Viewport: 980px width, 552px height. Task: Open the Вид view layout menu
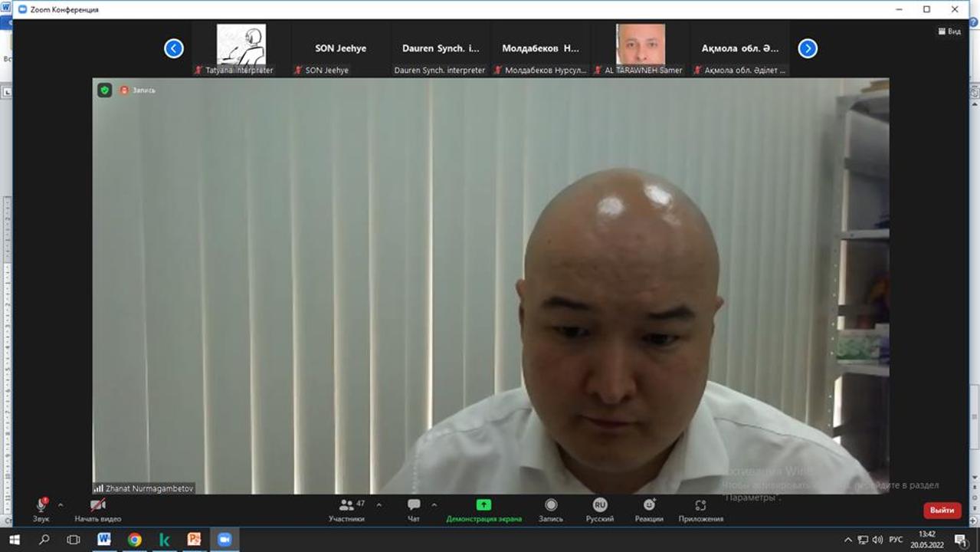(x=949, y=31)
